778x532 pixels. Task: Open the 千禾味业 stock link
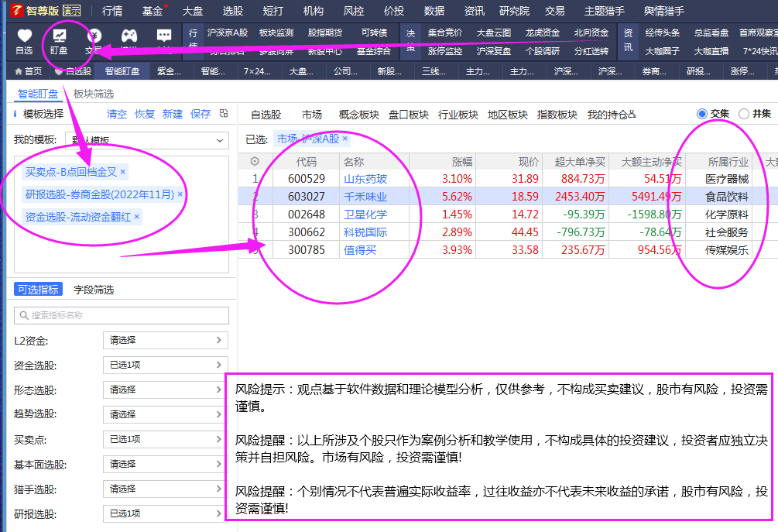(365, 197)
